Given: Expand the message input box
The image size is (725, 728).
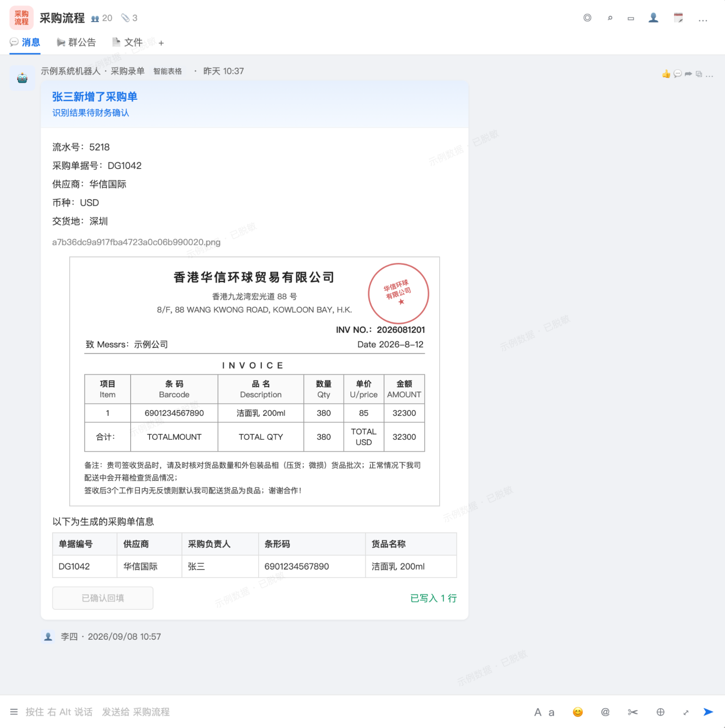Looking at the screenshot, I should [x=686, y=712].
